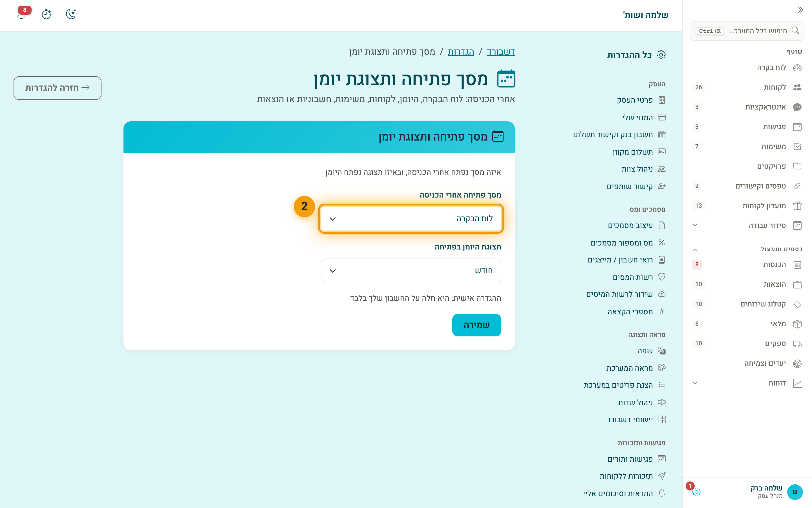The width and height of the screenshot is (812, 508).
Task: Click the פרויקטים folder icon
Action: (x=797, y=166)
